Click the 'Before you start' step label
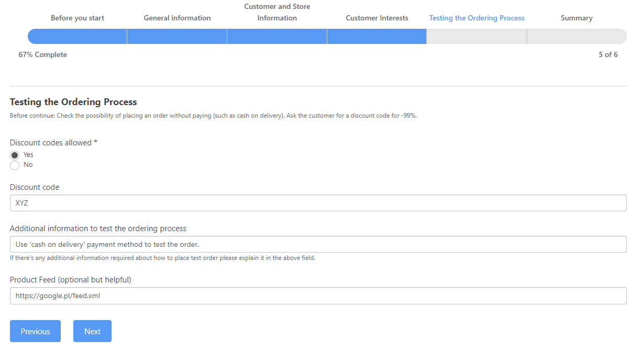This screenshot has width=630, height=364. tap(78, 18)
